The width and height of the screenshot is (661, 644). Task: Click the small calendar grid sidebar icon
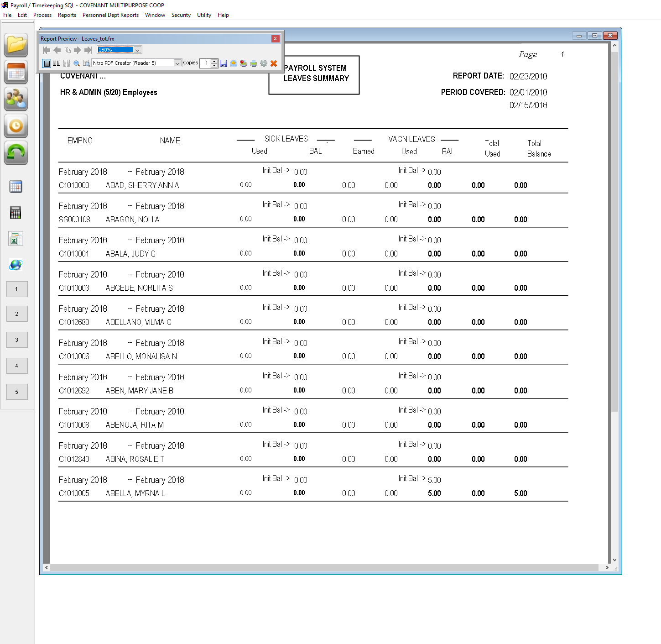[x=16, y=186]
